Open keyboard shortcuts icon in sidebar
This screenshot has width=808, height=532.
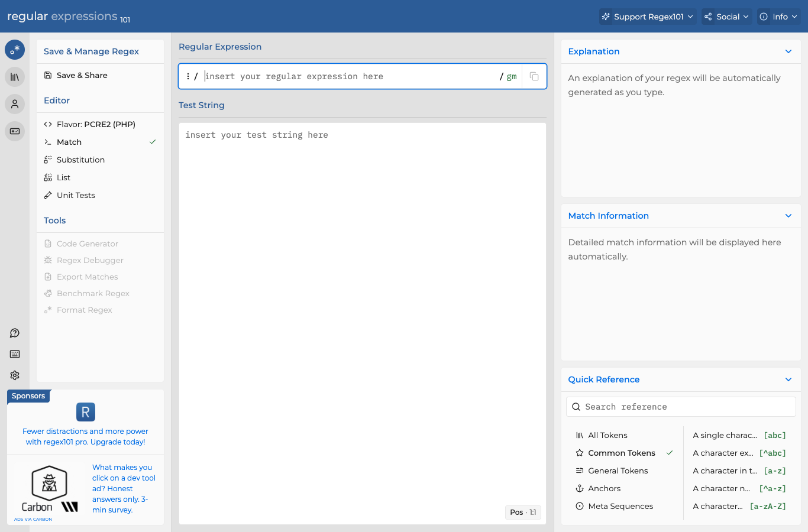point(15,354)
